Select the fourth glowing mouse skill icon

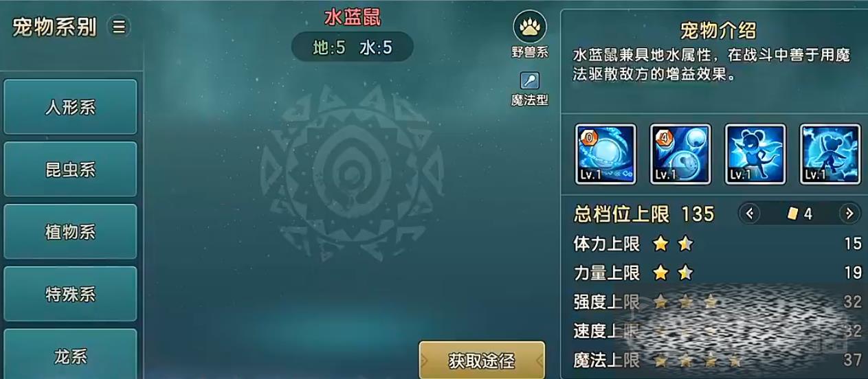click(830, 154)
